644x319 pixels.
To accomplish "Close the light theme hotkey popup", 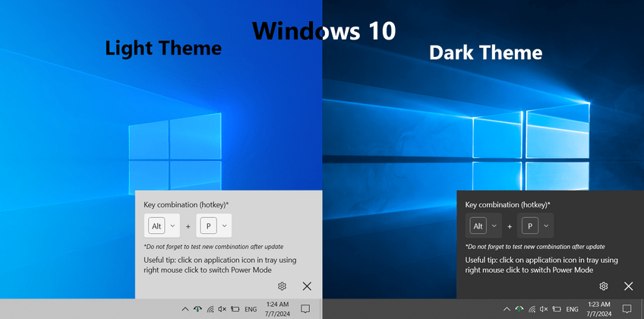I will (x=307, y=286).
